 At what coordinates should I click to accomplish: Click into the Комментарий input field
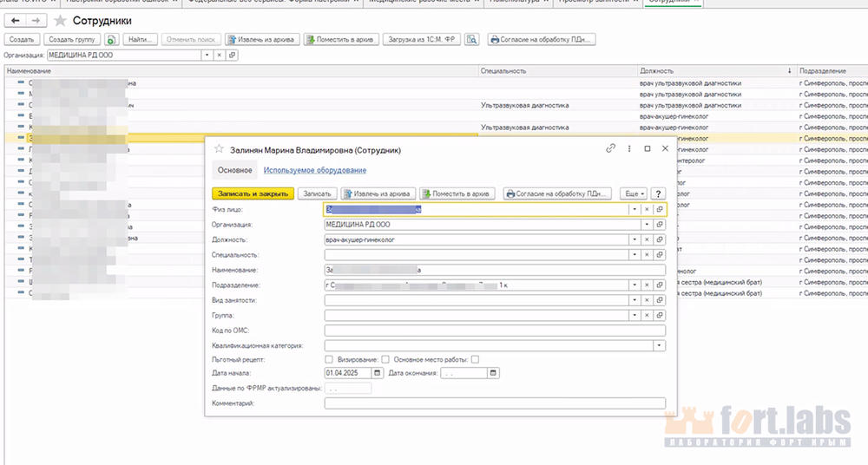pos(494,403)
